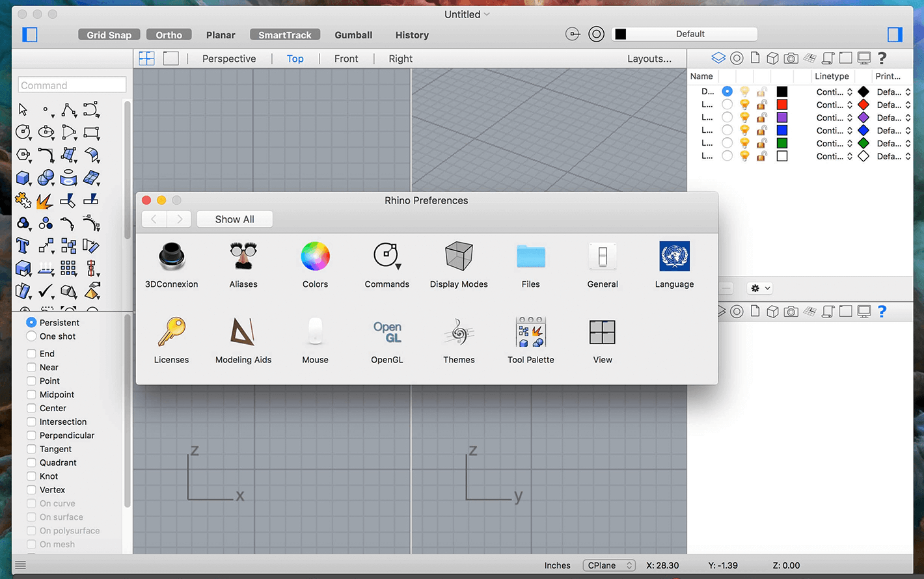
Task: Enable End object snap
Action: pyautogui.click(x=31, y=354)
